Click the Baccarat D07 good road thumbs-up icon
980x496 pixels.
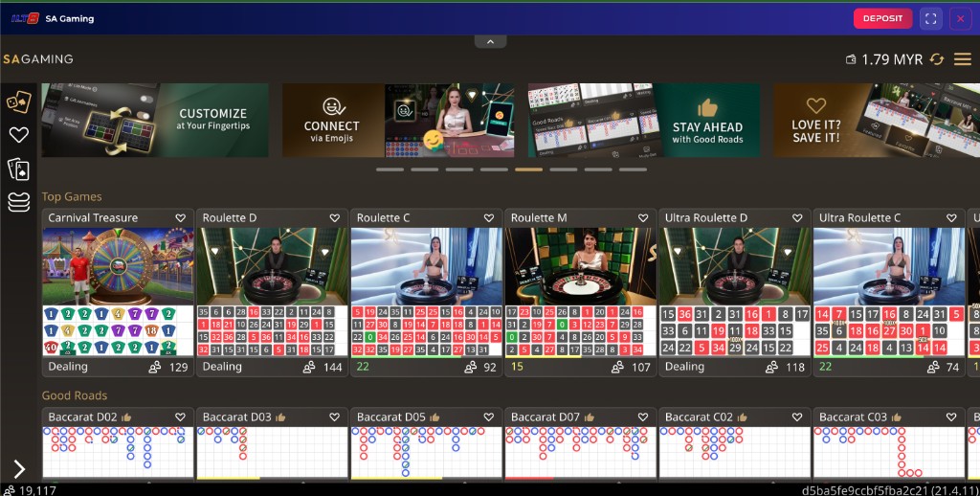590,417
